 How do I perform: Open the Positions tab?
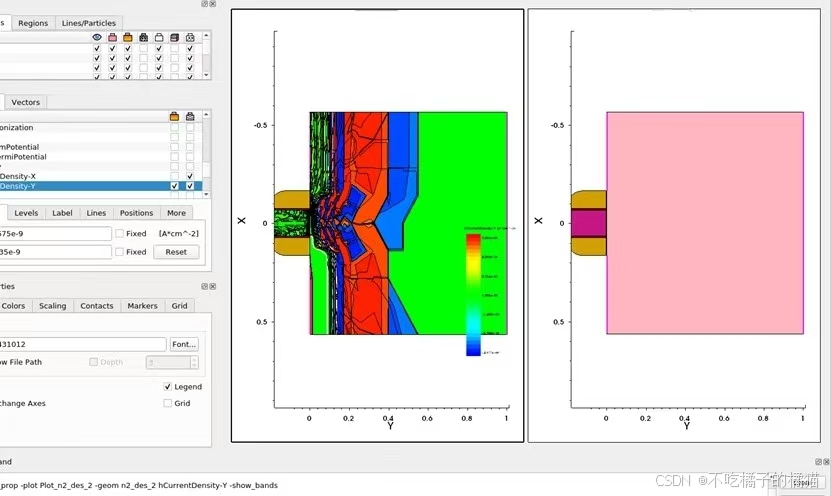[x=136, y=213]
